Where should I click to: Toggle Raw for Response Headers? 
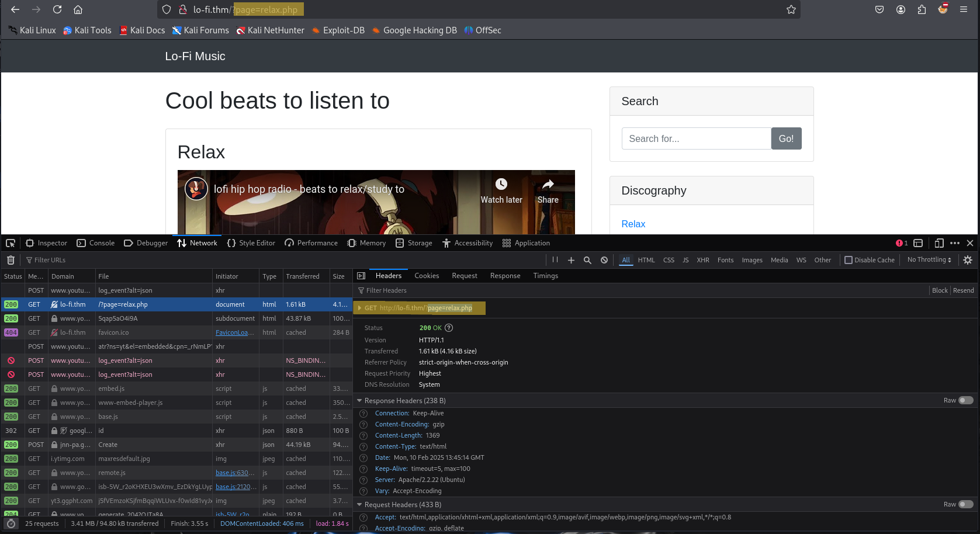(966, 400)
